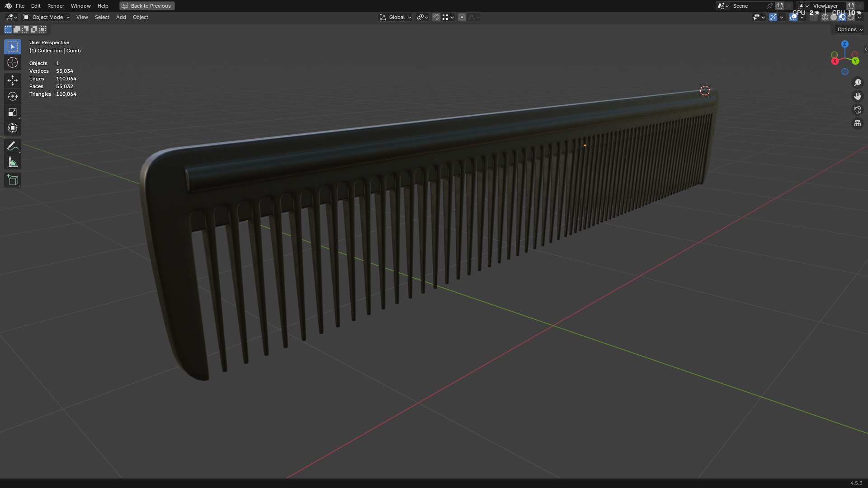Toggle proportional editing
Screen dimensions: 868x488
click(x=462, y=17)
